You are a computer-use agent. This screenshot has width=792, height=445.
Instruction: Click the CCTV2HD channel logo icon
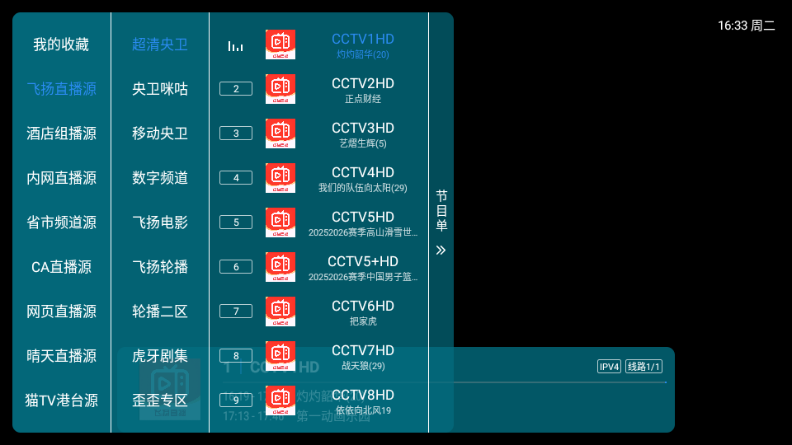pos(280,89)
